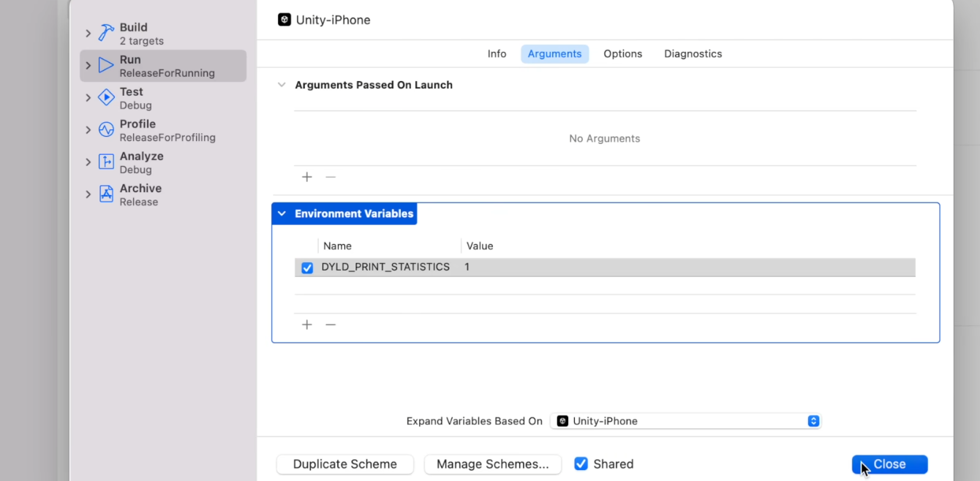Remove environment variable with minus button
This screenshot has height=481, width=980.
331,325
